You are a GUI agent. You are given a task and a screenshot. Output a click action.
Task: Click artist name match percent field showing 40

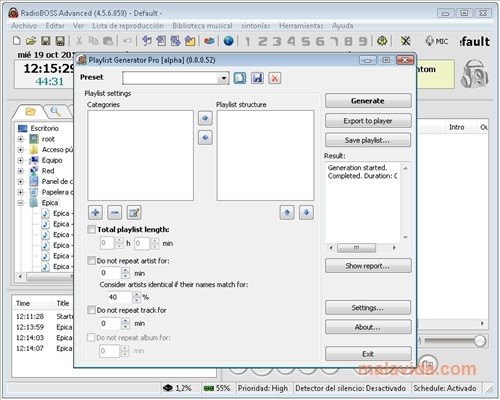point(119,297)
